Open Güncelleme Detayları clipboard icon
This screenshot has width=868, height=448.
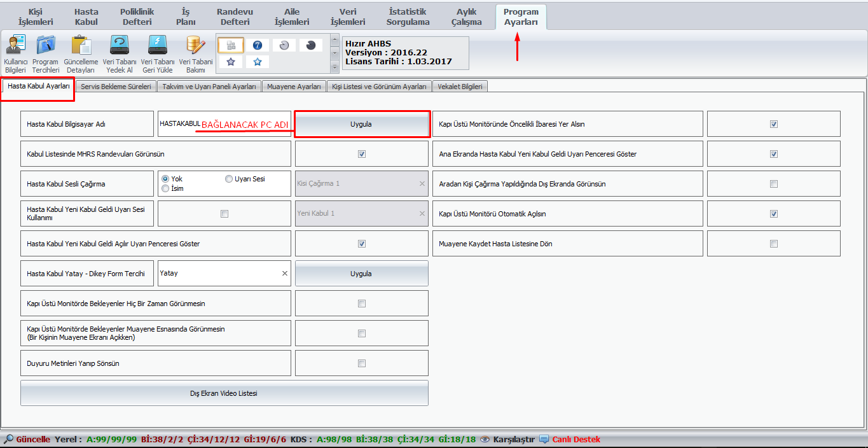81,46
